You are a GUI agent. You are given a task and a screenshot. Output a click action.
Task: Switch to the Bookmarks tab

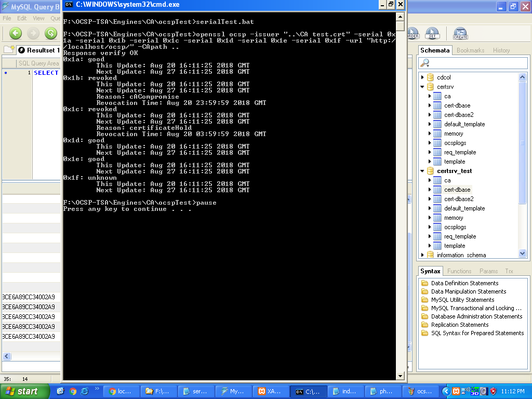(470, 50)
